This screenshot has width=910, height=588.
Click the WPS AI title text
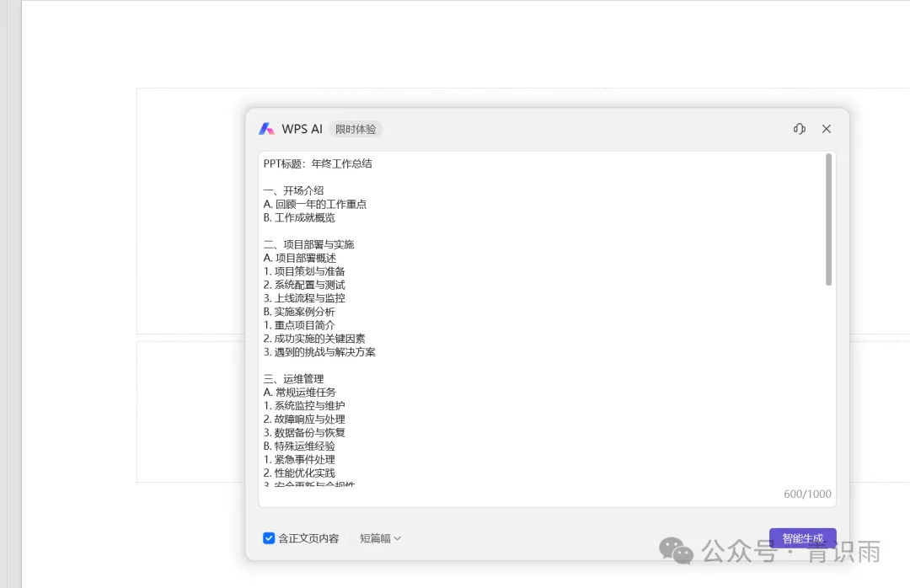[304, 128]
